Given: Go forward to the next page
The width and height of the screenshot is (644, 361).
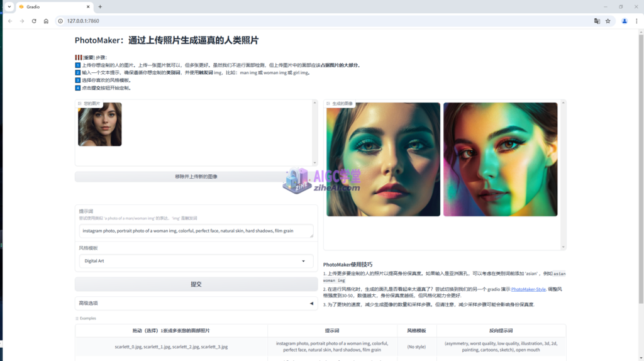Looking at the screenshot, I should [x=22, y=21].
